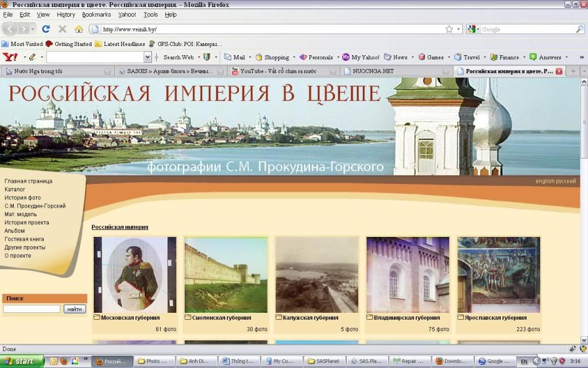
Task: Open SASPlanet from the Windows taskbar
Action: click(325, 361)
